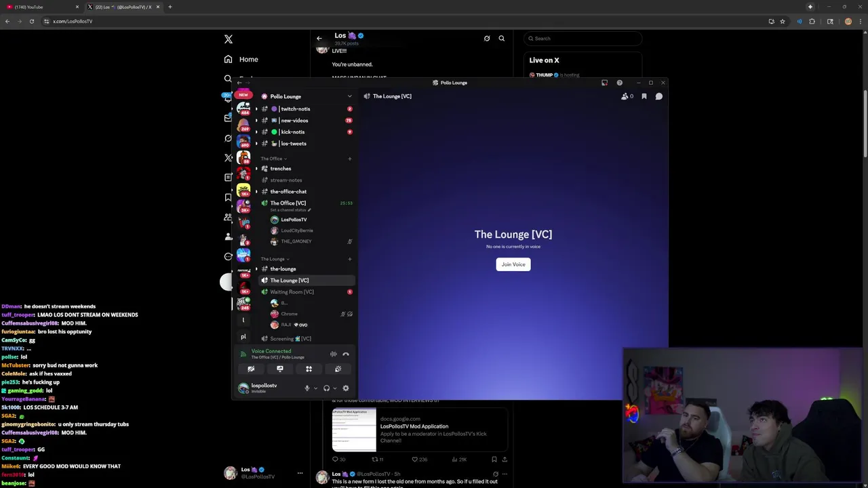Turn on camera in Discord voice panel
868x488 pixels.
coord(251,369)
